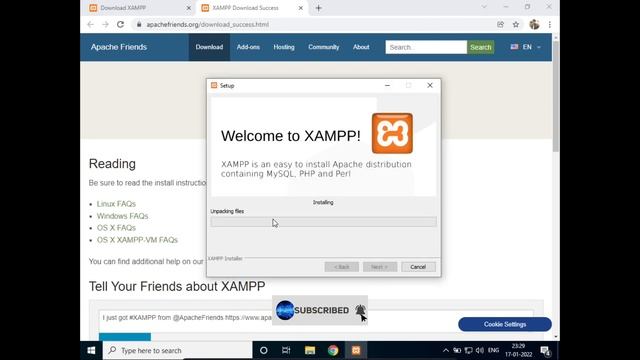640x360 pixels.
Task: Open Chrome profile avatar
Action: (x=534, y=24)
